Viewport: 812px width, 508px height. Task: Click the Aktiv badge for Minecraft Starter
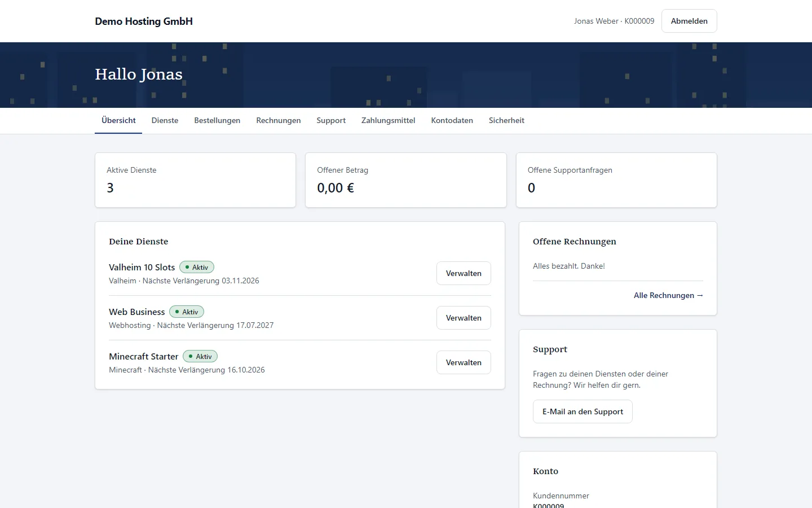click(x=200, y=356)
